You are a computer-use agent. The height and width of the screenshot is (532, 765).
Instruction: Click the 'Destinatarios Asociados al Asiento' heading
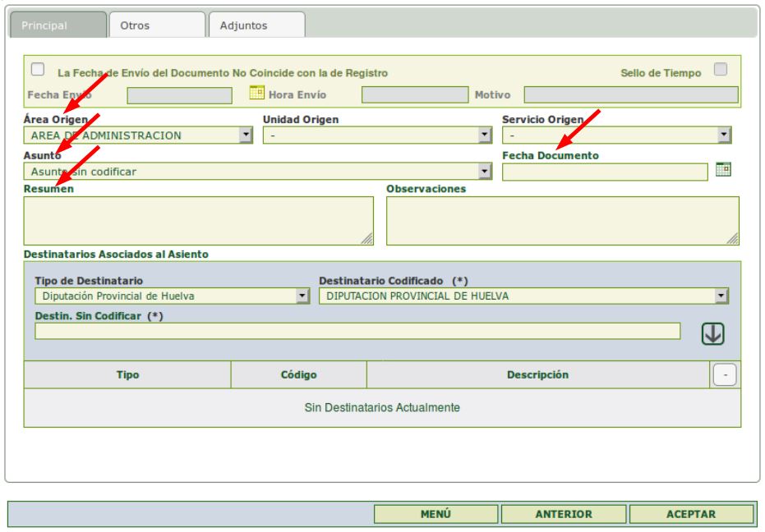pyautogui.click(x=116, y=254)
